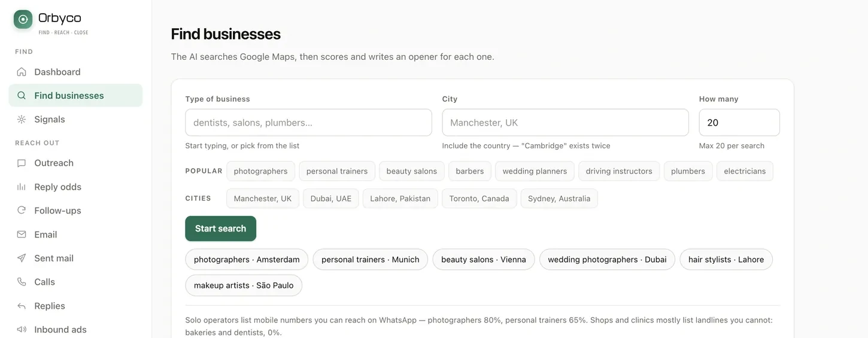This screenshot has height=338, width=868.
Task: Open Sent mail in sidebar
Action: point(75,258)
